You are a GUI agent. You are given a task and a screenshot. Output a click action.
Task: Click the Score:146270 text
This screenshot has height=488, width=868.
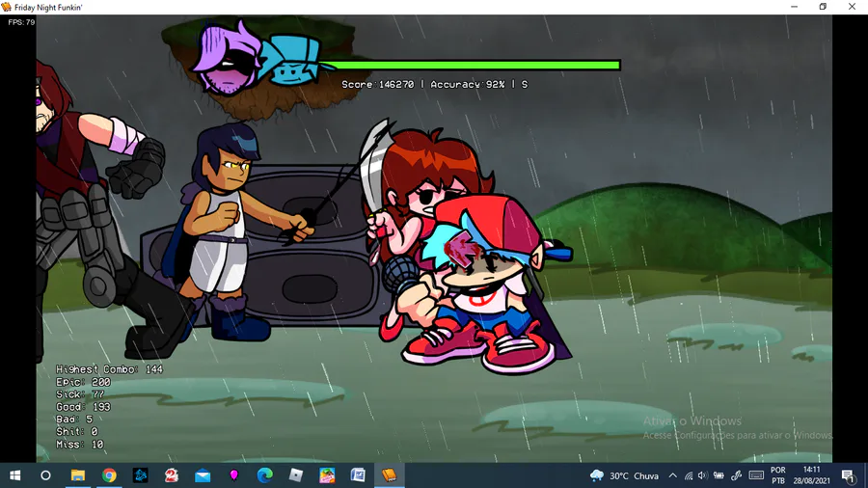[377, 84]
